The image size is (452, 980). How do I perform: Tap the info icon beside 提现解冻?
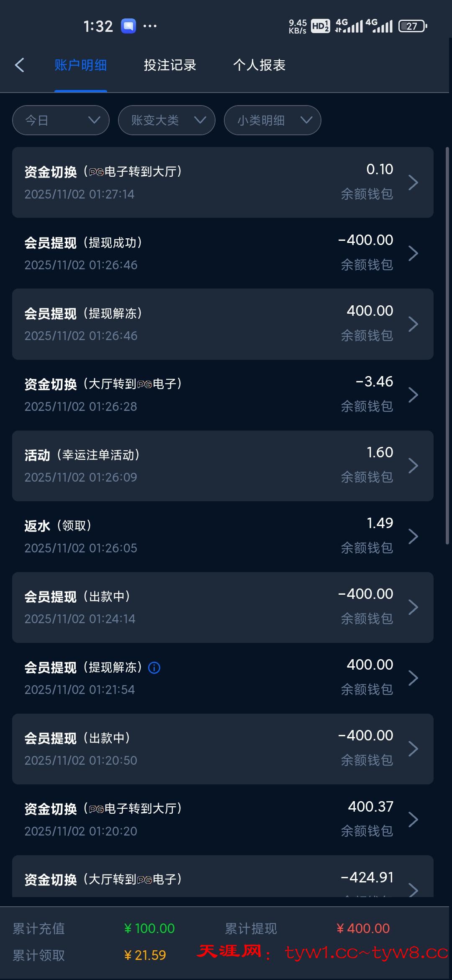point(154,668)
